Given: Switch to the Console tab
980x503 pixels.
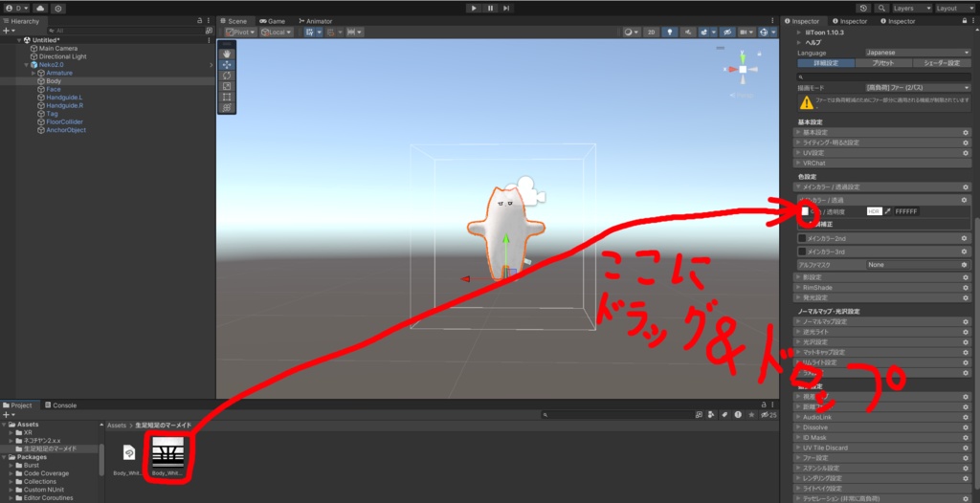Looking at the screenshot, I should pyautogui.click(x=60, y=405).
